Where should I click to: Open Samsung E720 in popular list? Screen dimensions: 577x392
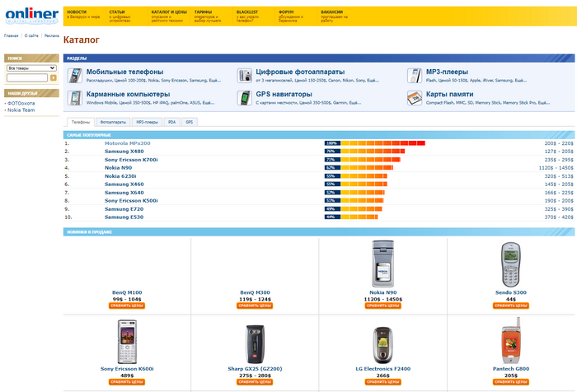(x=124, y=209)
